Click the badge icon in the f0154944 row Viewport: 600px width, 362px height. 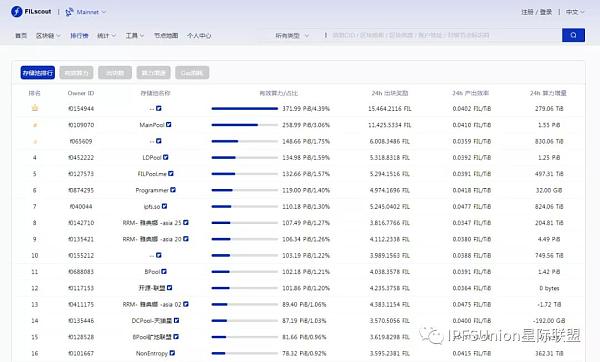[x=159, y=108]
